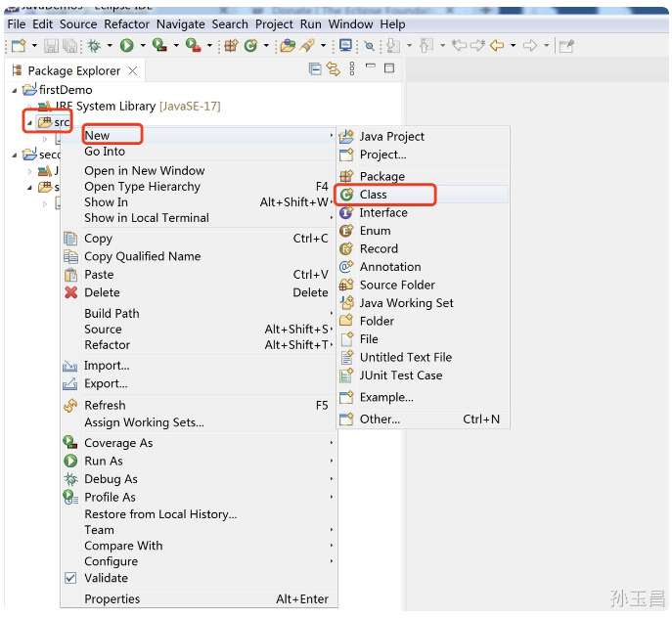Click the yellow Back navigation arrow
The height and width of the screenshot is (618, 672).
(x=497, y=45)
